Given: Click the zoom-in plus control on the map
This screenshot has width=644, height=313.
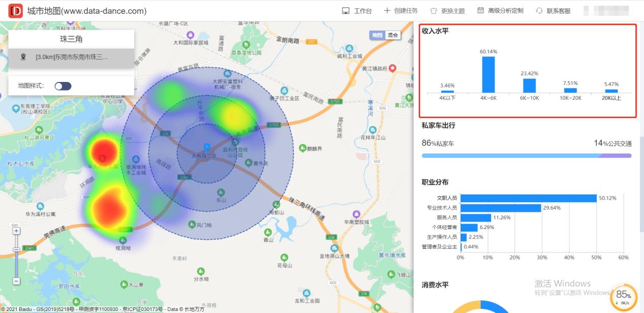Looking at the screenshot, I should [x=16, y=231].
